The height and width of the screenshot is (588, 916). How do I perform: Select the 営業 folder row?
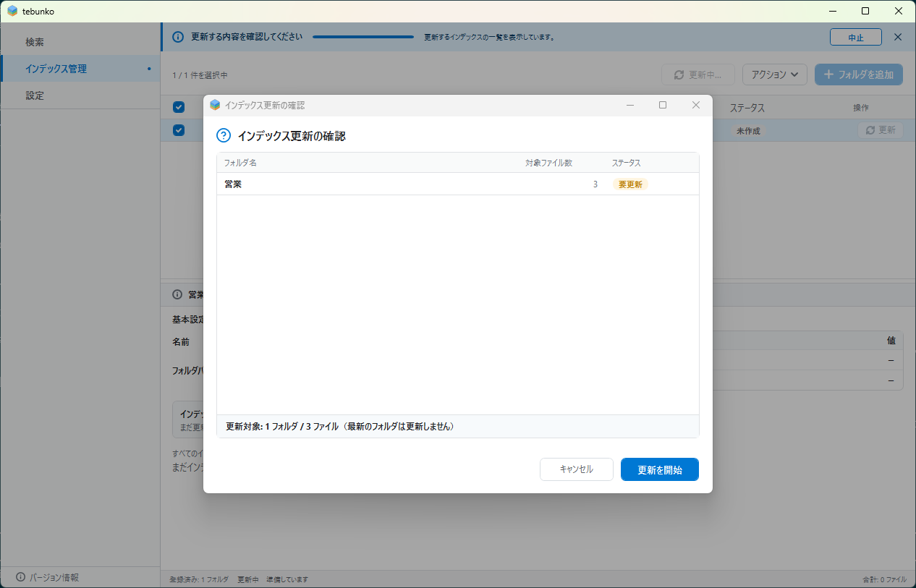(457, 184)
